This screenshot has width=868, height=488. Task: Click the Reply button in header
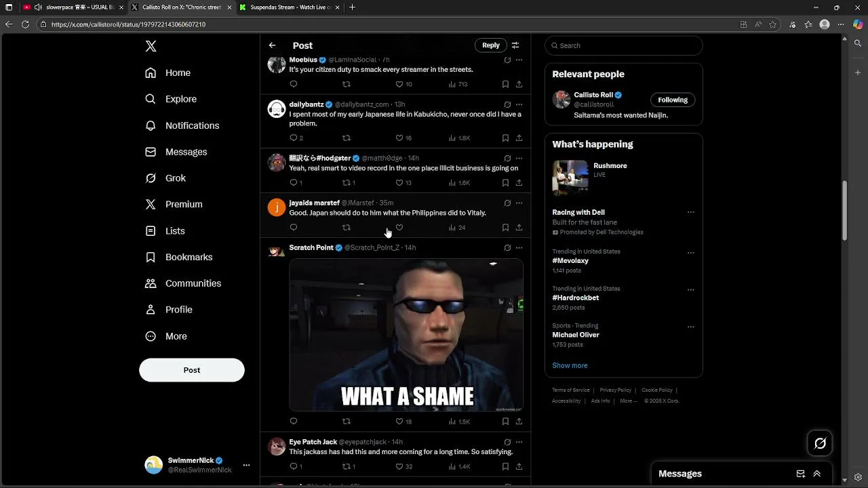(x=491, y=45)
